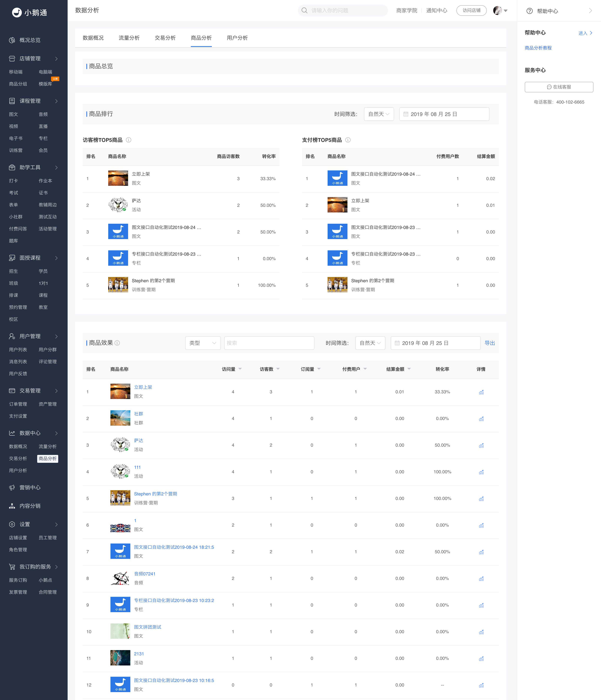This screenshot has width=601, height=700.
Task: Click 在线客服 button
Action: (559, 87)
